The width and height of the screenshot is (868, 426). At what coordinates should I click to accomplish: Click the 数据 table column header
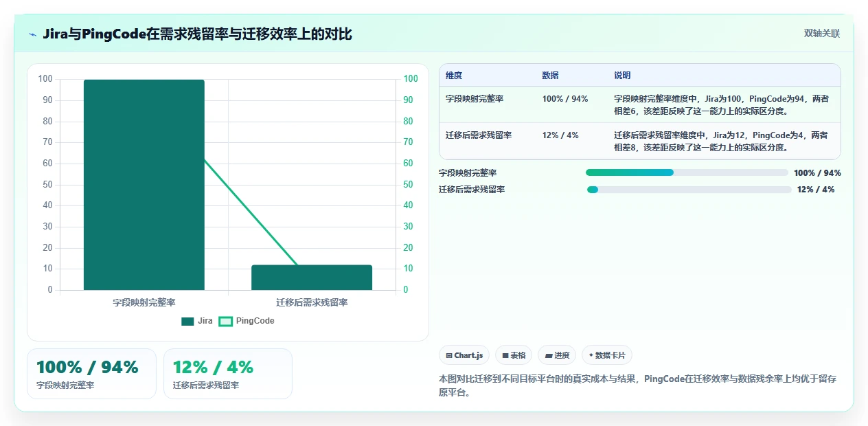550,76
